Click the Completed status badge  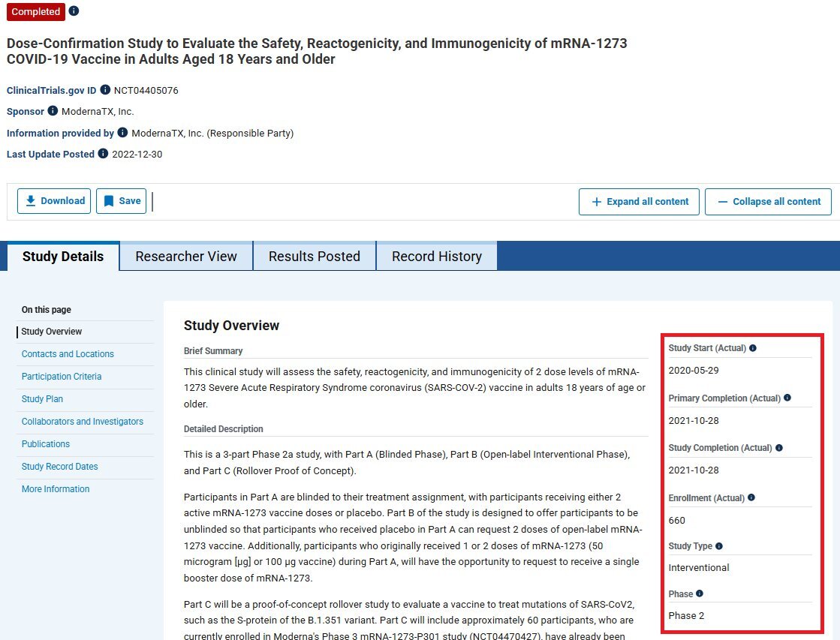coord(36,11)
